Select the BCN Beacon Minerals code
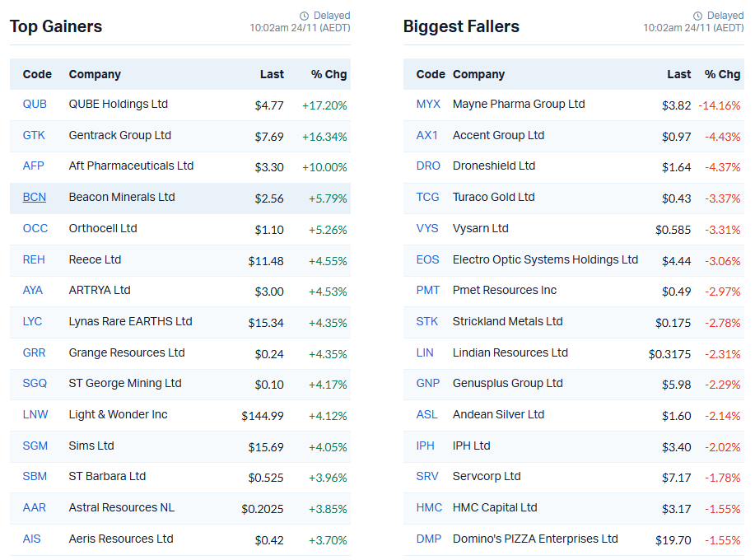This screenshot has height=560, width=755. click(35, 197)
